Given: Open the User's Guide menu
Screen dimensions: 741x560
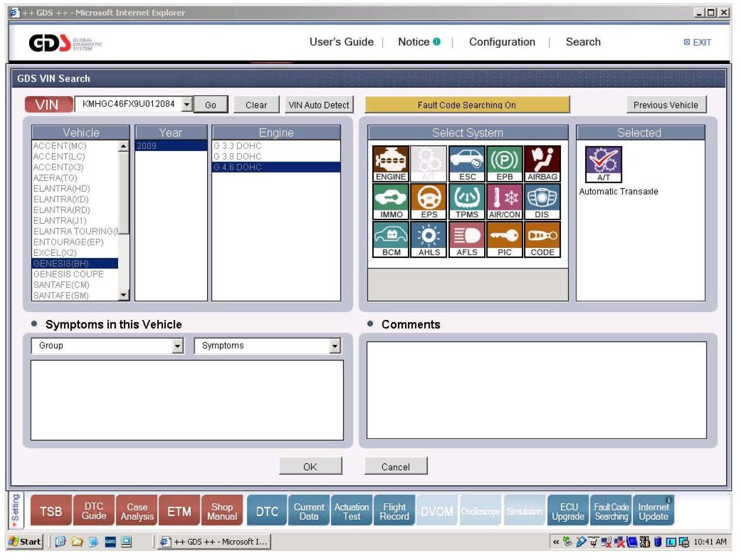Looking at the screenshot, I should point(341,42).
